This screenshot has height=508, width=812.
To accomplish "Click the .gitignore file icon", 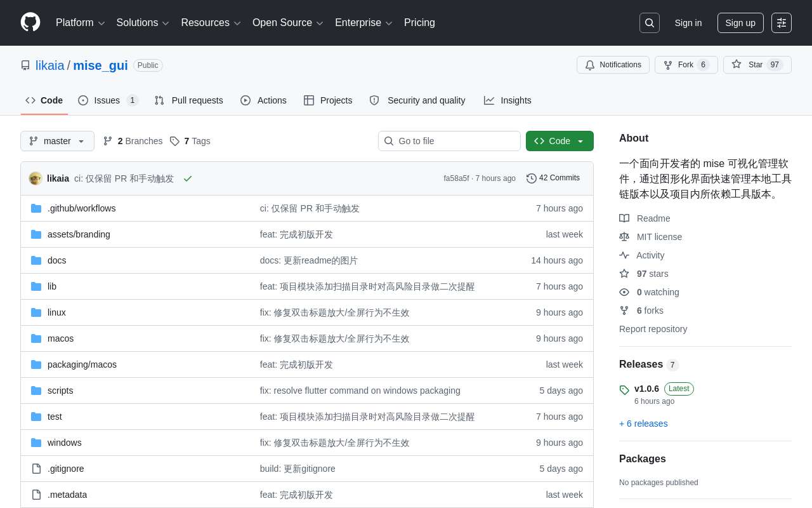I will (x=36, y=469).
